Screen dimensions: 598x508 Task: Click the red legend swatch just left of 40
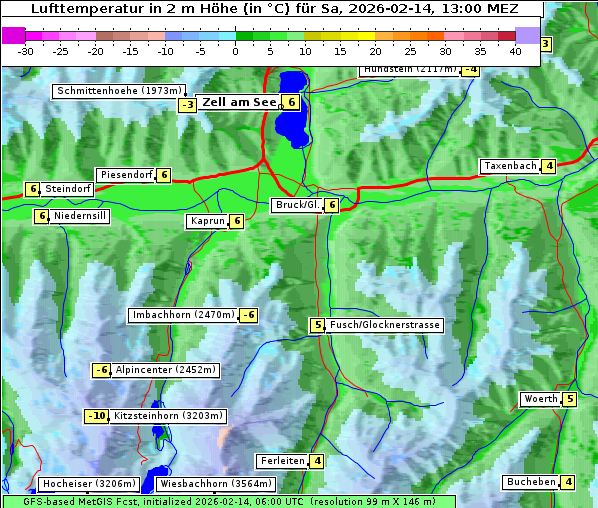click(507, 36)
